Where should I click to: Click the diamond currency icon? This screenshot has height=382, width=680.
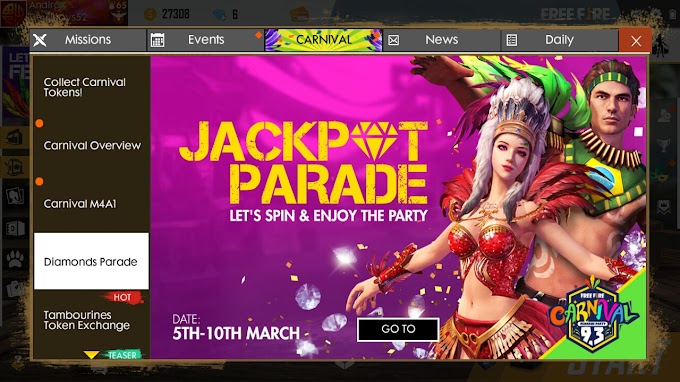219,15
